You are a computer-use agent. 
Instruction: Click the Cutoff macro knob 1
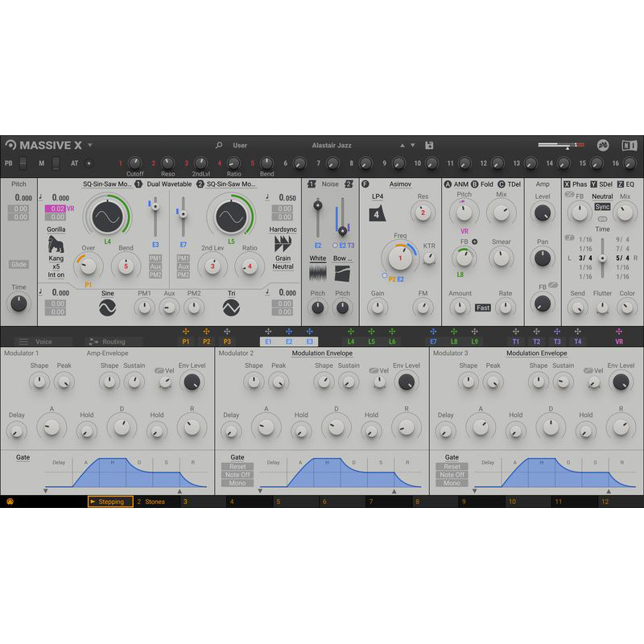(134, 163)
